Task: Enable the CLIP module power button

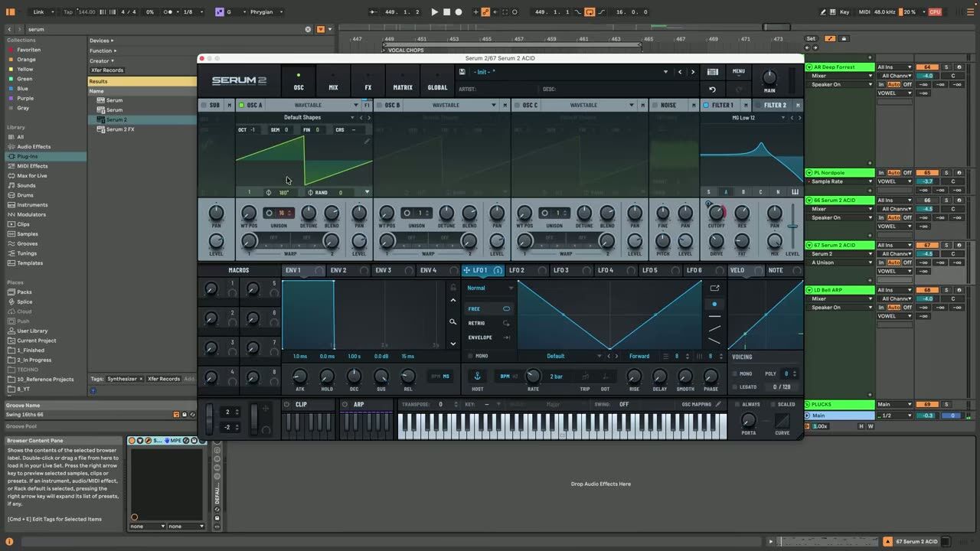Action: (x=287, y=404)
